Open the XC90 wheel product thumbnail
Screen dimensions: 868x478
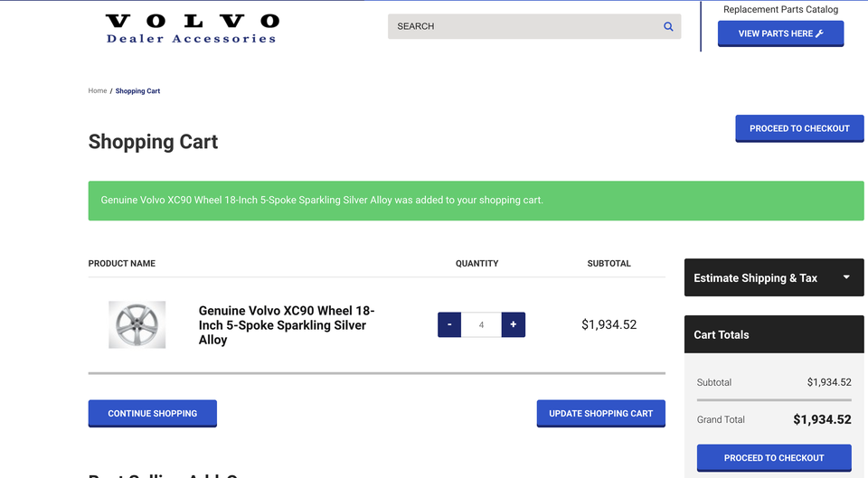pyautogui.click(x=137, y=324)
